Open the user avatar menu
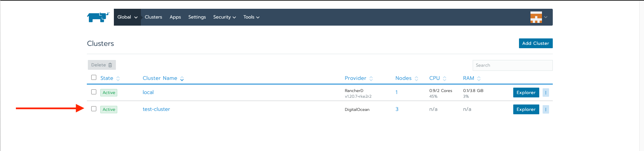 [x=538, y=17]
